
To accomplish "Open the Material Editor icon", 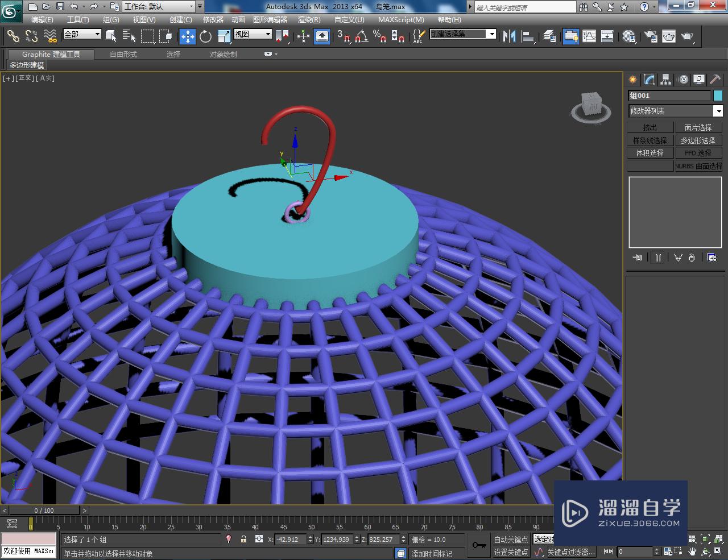I will tap(628, 36).
